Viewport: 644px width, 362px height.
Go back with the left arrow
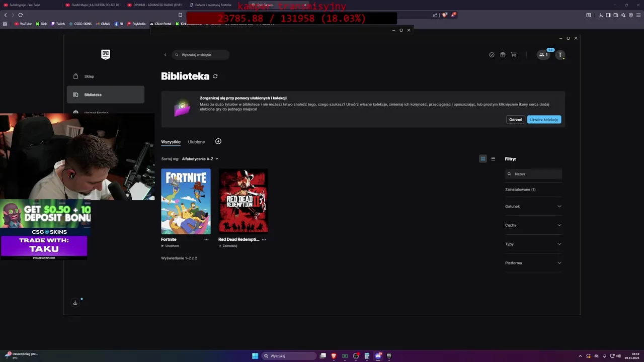click(x=165, y=55)
